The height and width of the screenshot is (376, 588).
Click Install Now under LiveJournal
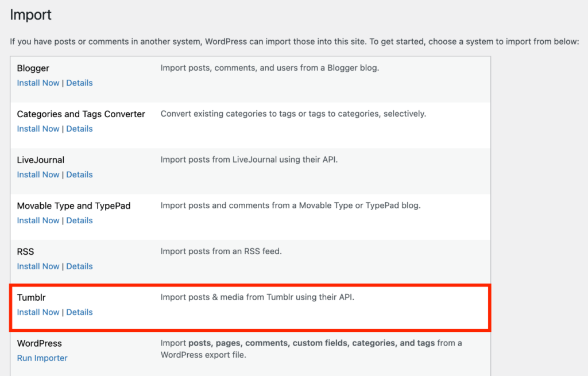coord(38,175)
